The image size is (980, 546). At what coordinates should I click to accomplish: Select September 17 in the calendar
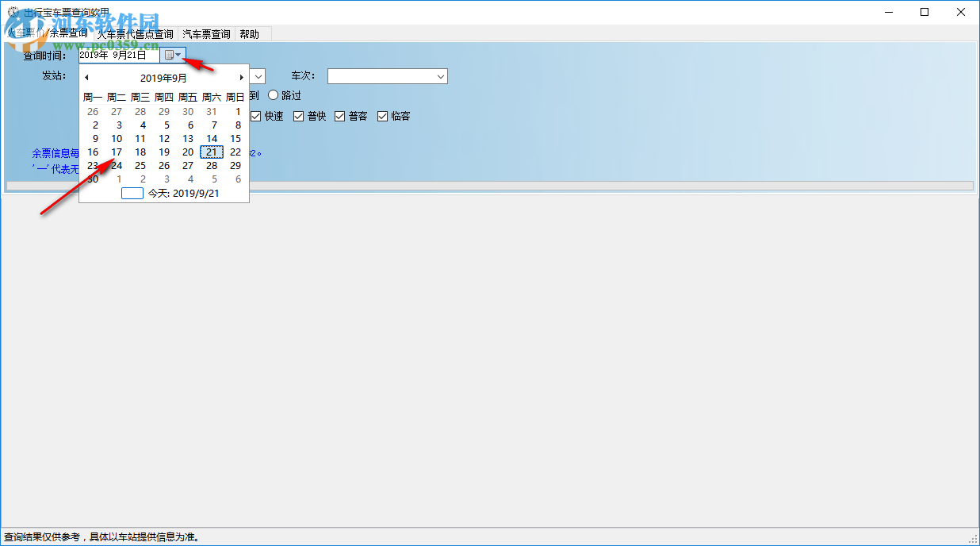(117, 152)
